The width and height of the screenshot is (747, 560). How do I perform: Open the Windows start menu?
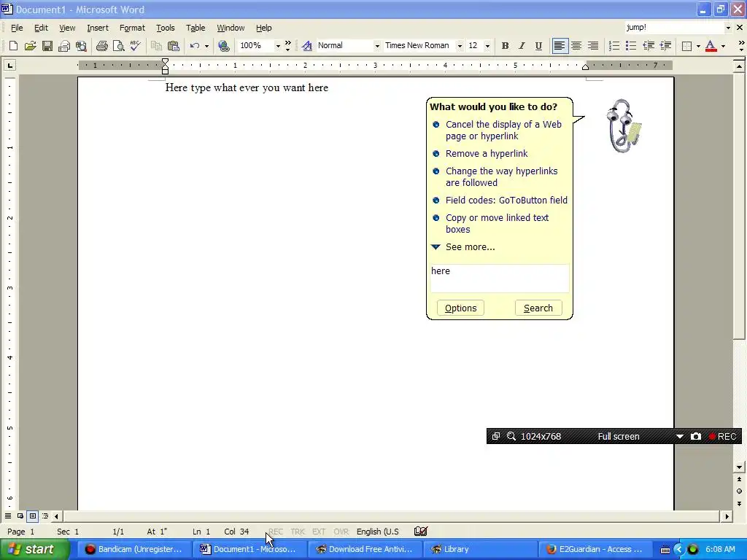34,549
